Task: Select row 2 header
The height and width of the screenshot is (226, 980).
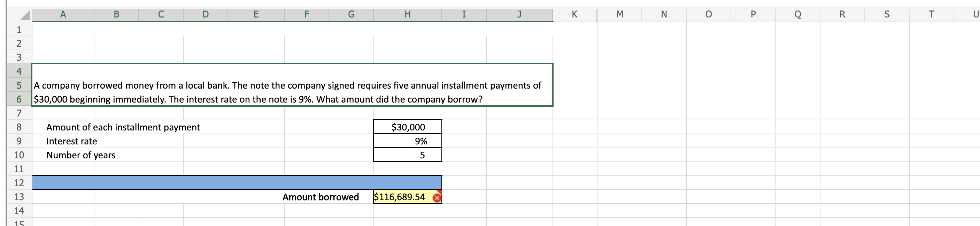Action: (19, 43)
